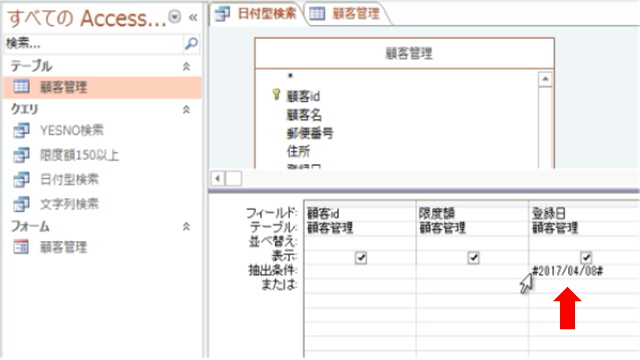Click the YESNO検索 query icon

click(x=21, y=131)
